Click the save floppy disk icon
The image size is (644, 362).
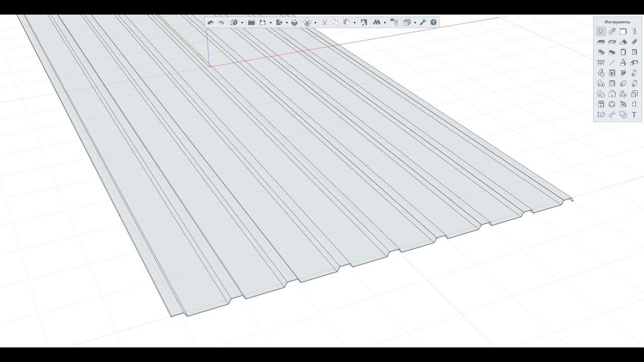pyautogui.click(x=263, y=23)
